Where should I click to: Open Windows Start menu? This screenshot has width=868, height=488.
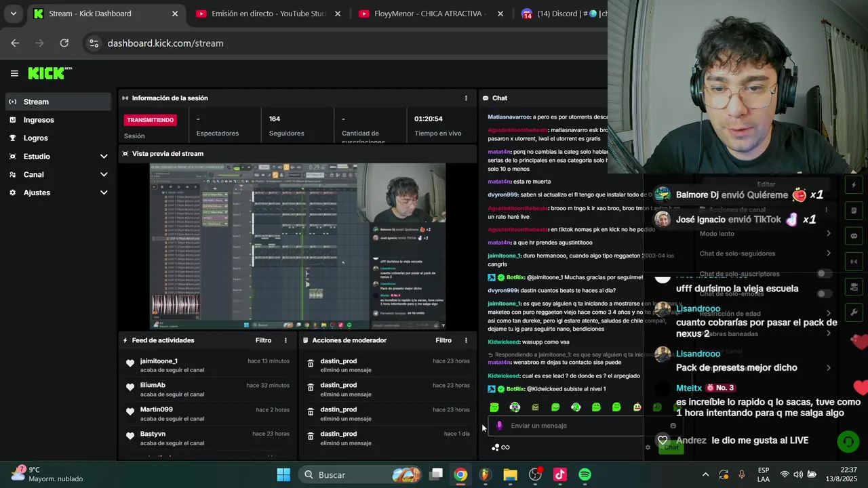[x=283, y=474]
